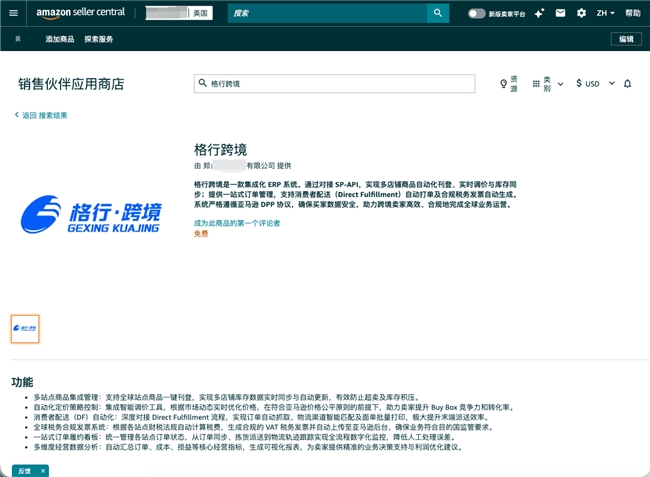
Task: Expand the 类别 categories dropdown
Action: (547, 84)
